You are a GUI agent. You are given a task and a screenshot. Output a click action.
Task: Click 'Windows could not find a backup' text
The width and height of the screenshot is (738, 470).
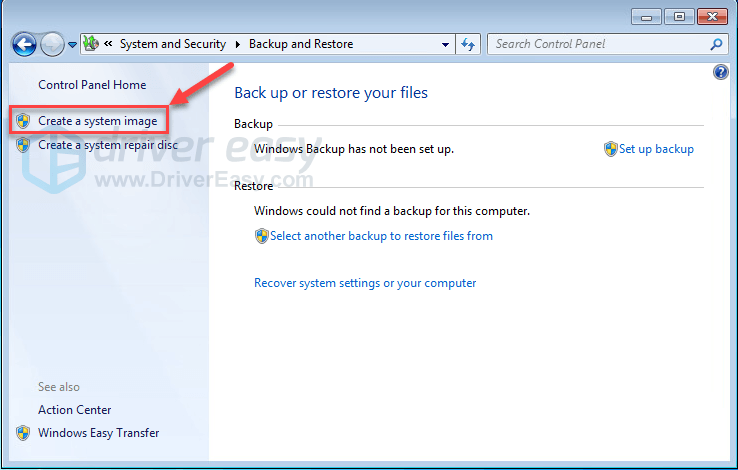point(392,211)
